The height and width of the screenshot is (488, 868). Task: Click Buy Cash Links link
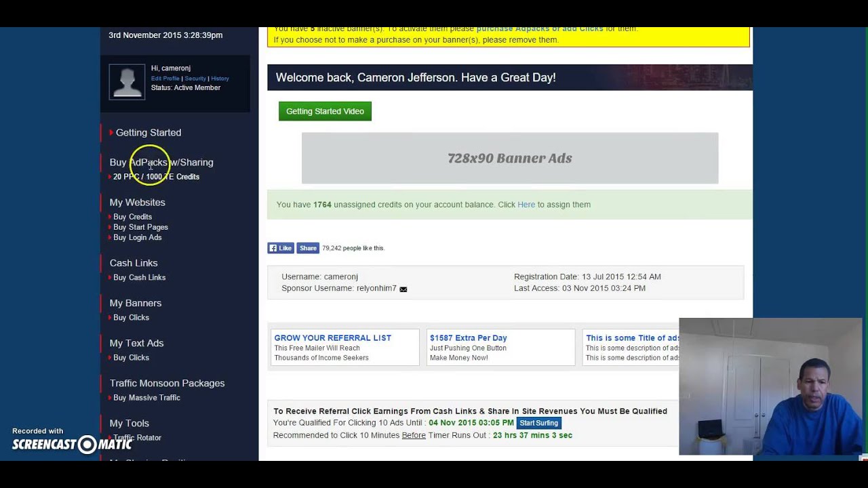[x=139, y=277]
